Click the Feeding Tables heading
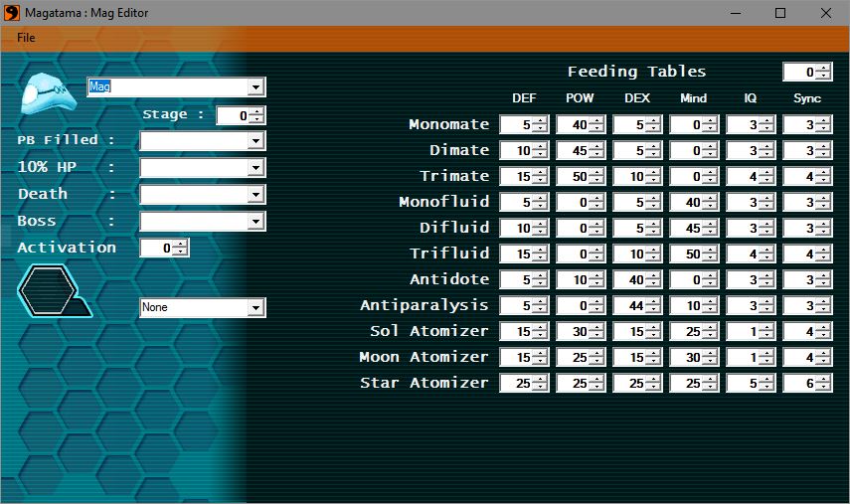 [x=636, y=72]
